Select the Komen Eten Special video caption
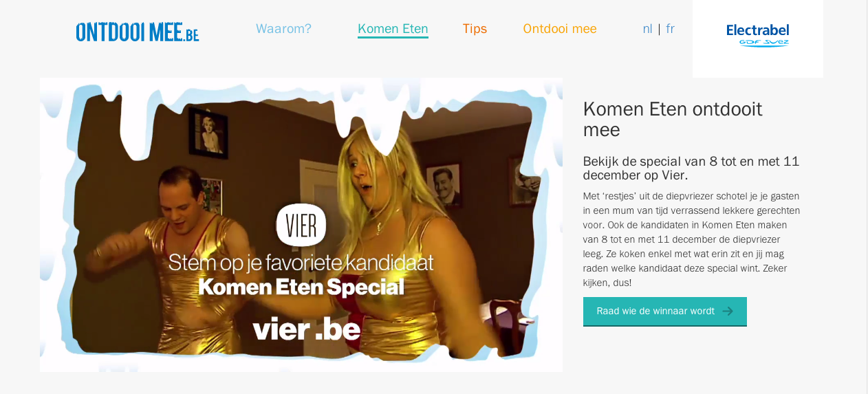Image resolution: width=868 pixels, height=394 pixels. click(301, 287)
